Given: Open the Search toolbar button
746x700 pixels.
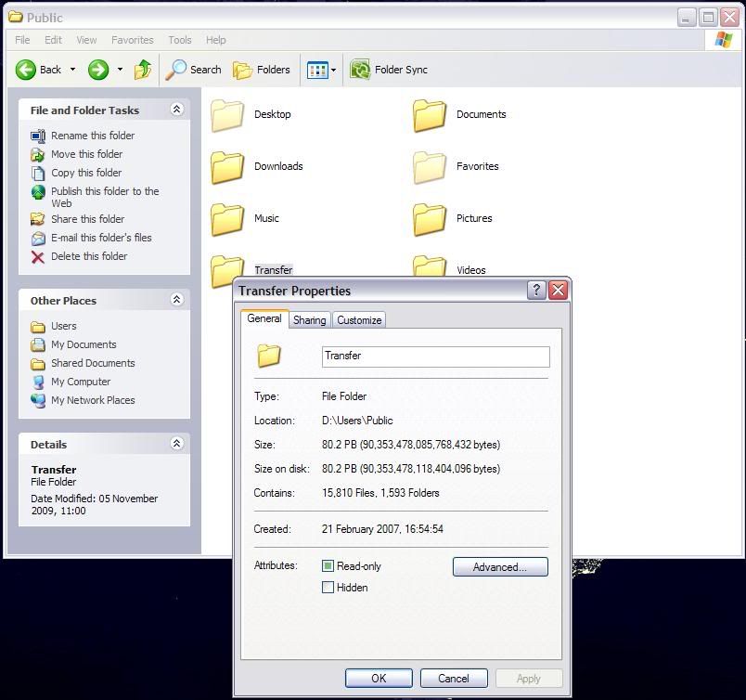Looking at the screenshot, I should 194,70.
